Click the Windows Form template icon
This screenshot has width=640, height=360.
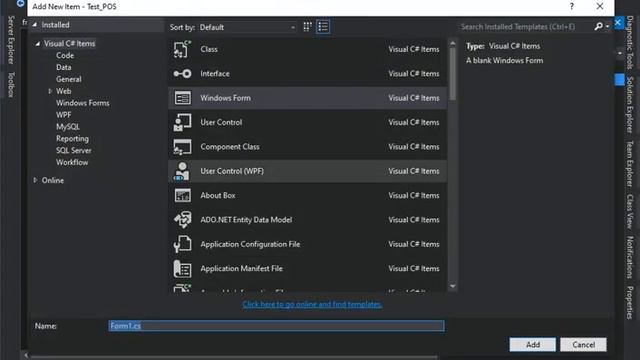pos(182,98)
